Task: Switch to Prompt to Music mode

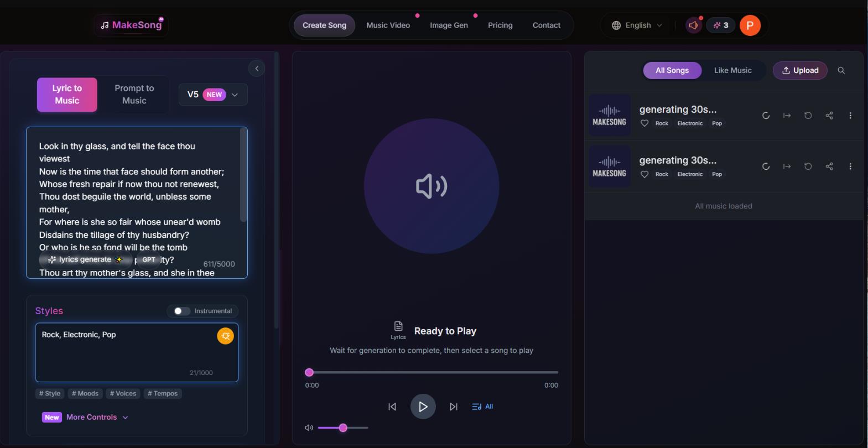Action: (134, 95)
